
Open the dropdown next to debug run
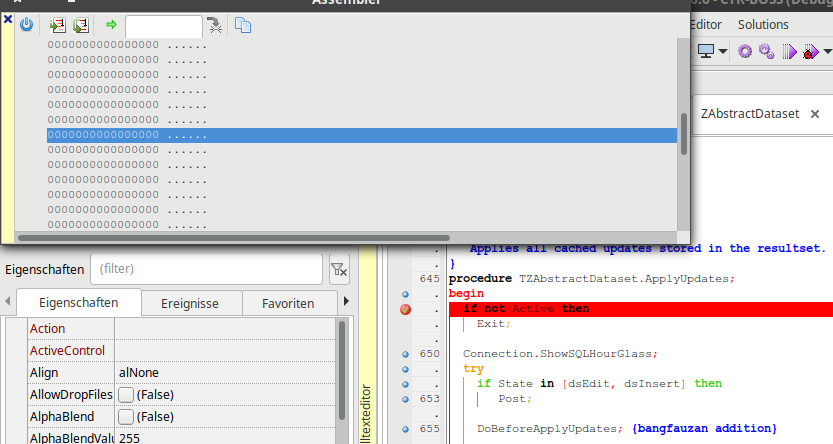click(x=826, y=51)
